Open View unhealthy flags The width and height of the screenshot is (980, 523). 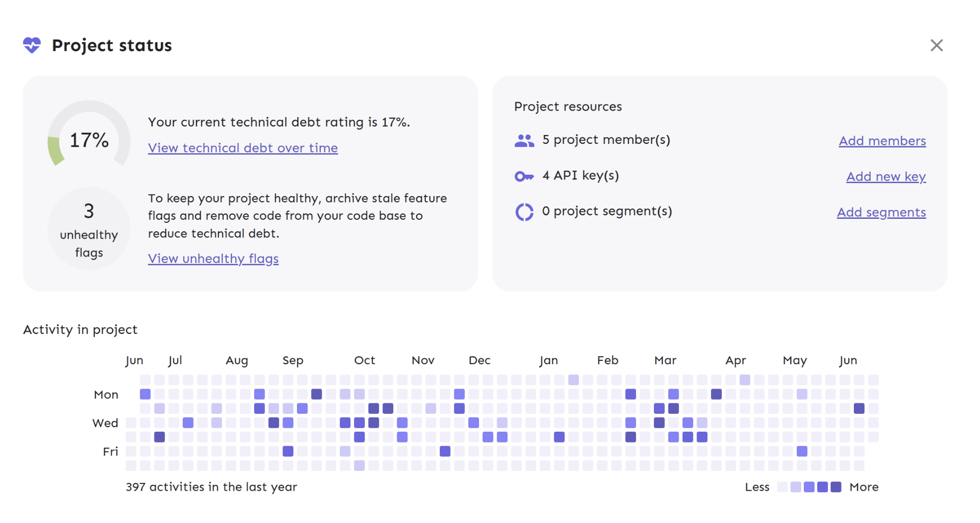click(x=213, y=258)
